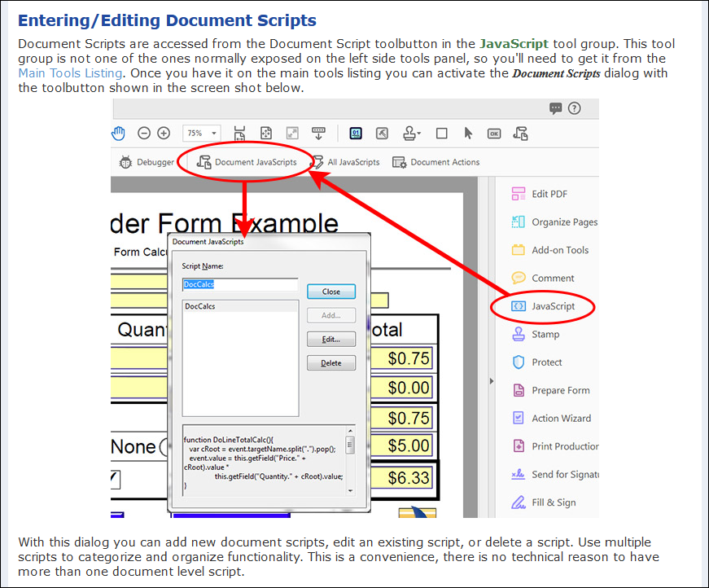Click the Document JavaScripts toolbutton
Image resolution: width=709 pixels, height=588 pixels.
245,161
